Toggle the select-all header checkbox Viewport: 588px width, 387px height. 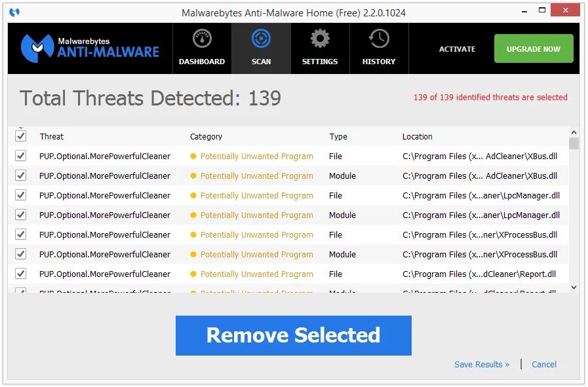(20, 136)
